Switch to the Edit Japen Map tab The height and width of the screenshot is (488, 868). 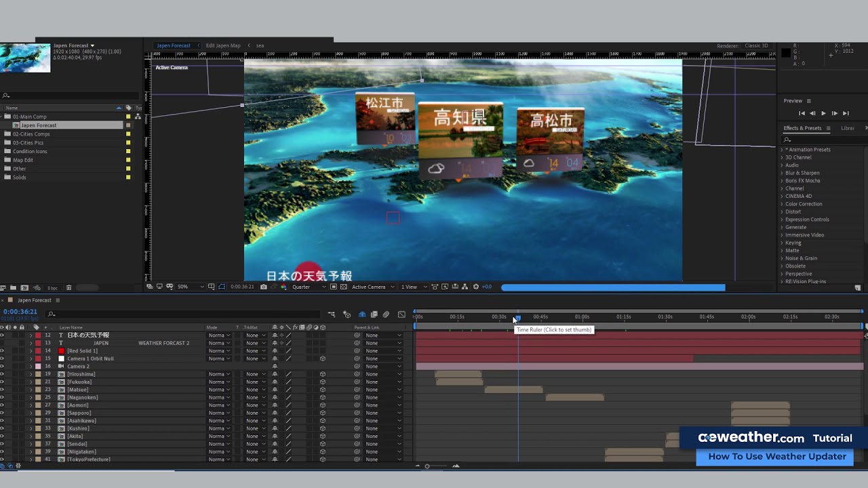click(x=223, y=45)
